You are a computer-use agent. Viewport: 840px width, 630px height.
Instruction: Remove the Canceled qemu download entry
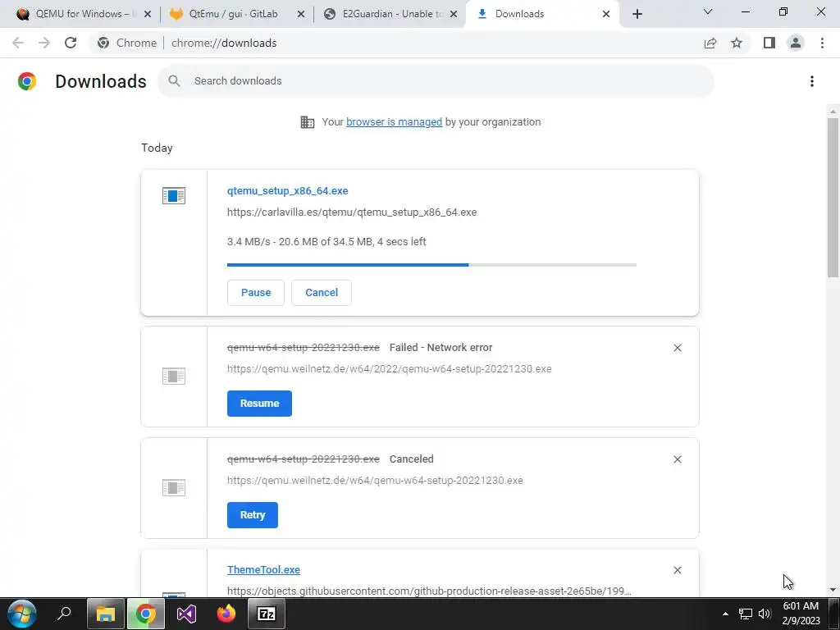click(x=677, y=459)
